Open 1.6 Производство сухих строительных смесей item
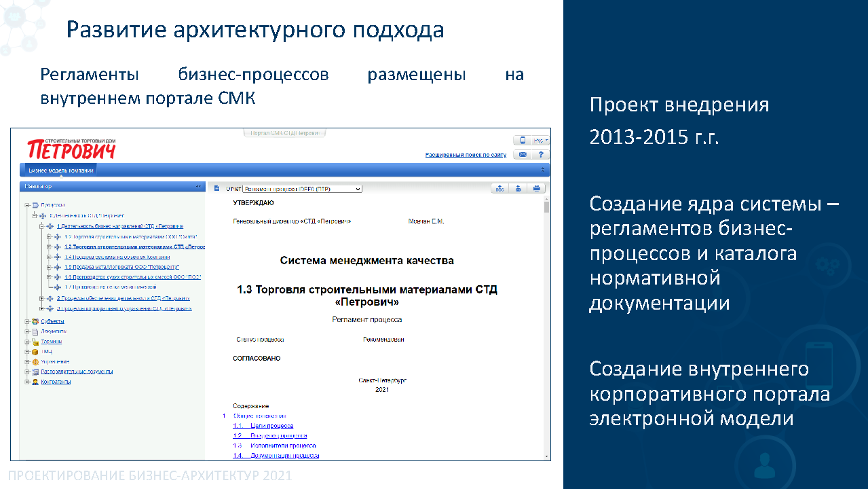 click(x=132, y=277)
